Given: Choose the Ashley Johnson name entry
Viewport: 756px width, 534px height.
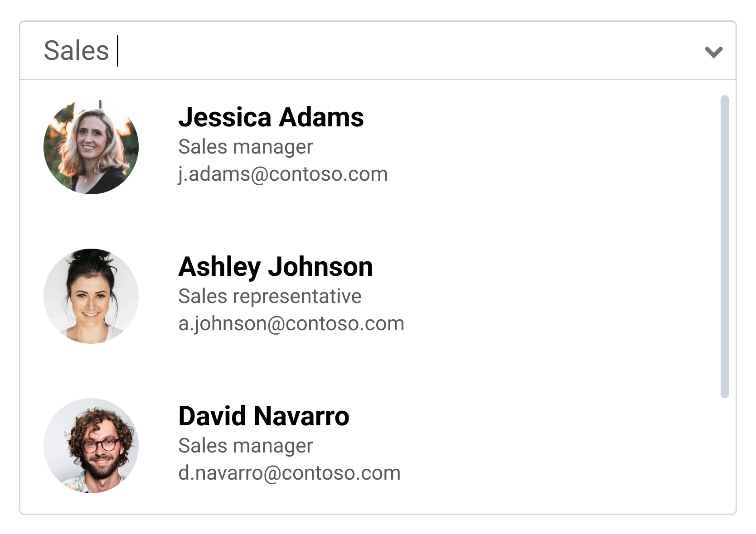Looking at the screenshot, I should point(276,267).
